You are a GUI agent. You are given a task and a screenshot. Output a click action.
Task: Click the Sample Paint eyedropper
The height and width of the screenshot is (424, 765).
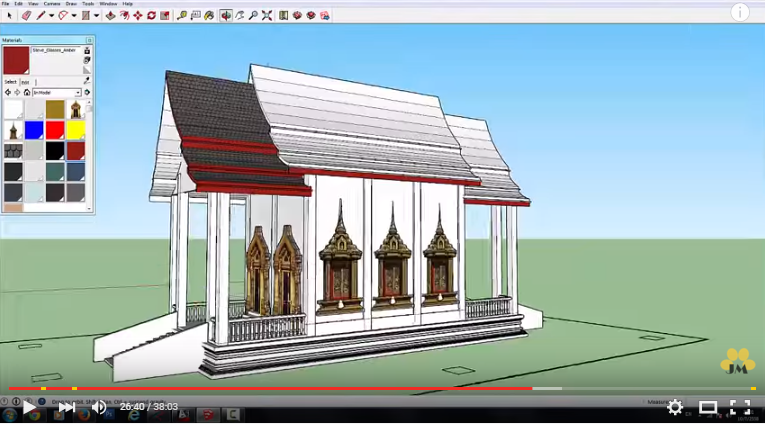click(87, 81)
